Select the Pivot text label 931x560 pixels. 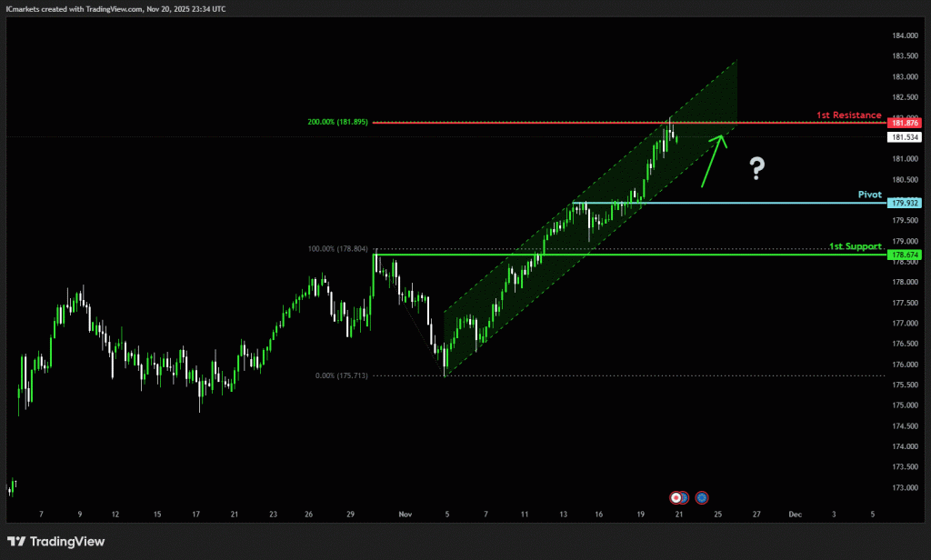[870, 195]
